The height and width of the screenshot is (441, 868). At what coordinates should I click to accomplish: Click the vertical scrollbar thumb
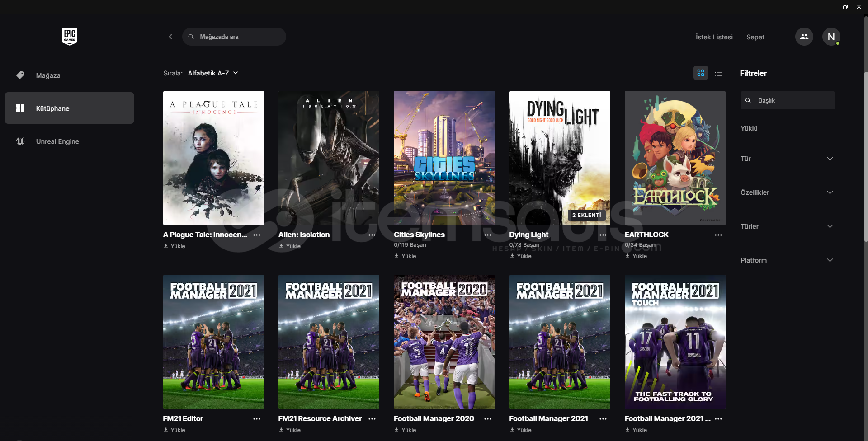pos(866,156)
